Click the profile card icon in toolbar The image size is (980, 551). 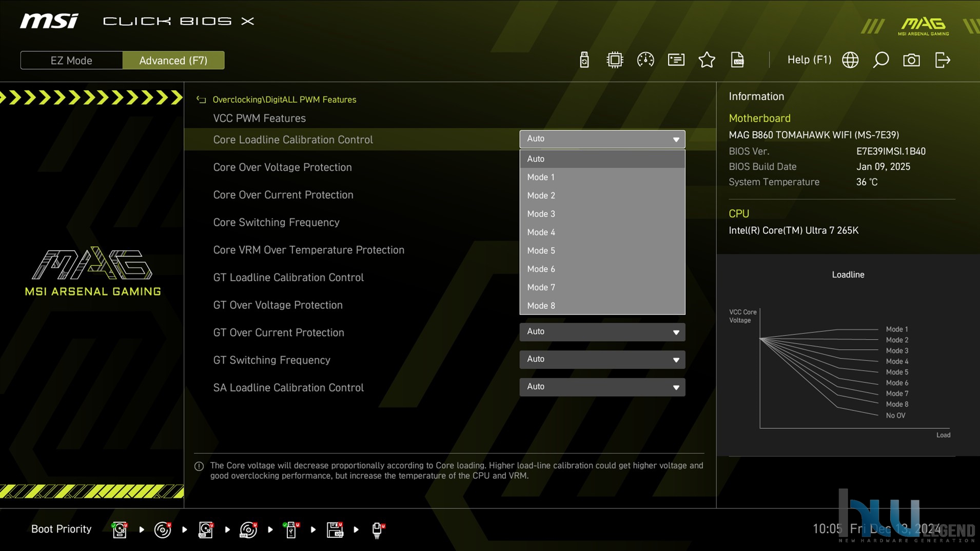[676, 60]
